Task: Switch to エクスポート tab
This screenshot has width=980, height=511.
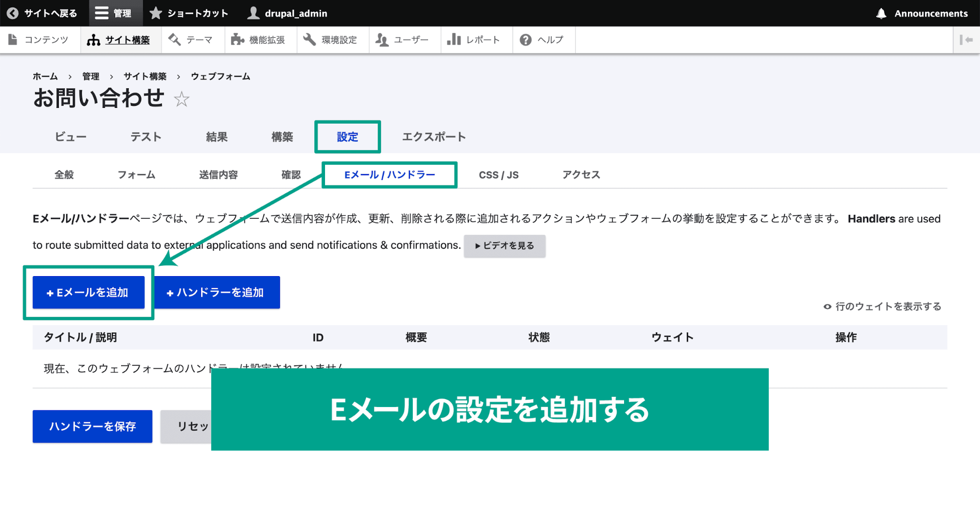Action: pyautogui.click(x=434, y=137)
